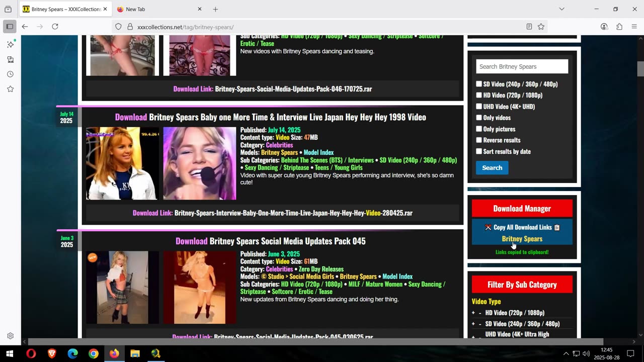644x362 pixels.
Task: Close the New Tab tab
Action: tap(200, 9)
